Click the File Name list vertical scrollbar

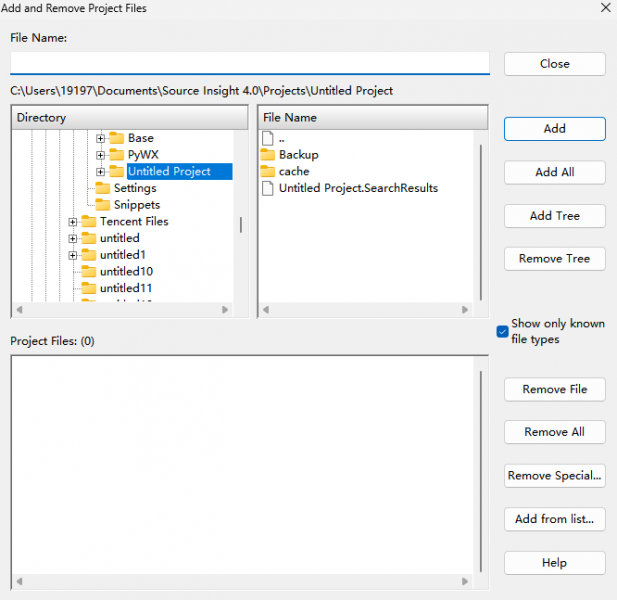(480, 223)
